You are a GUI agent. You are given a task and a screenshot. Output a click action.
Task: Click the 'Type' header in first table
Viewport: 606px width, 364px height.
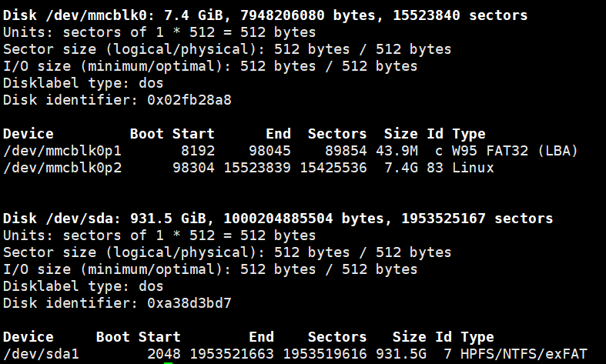tap(469, 134)
